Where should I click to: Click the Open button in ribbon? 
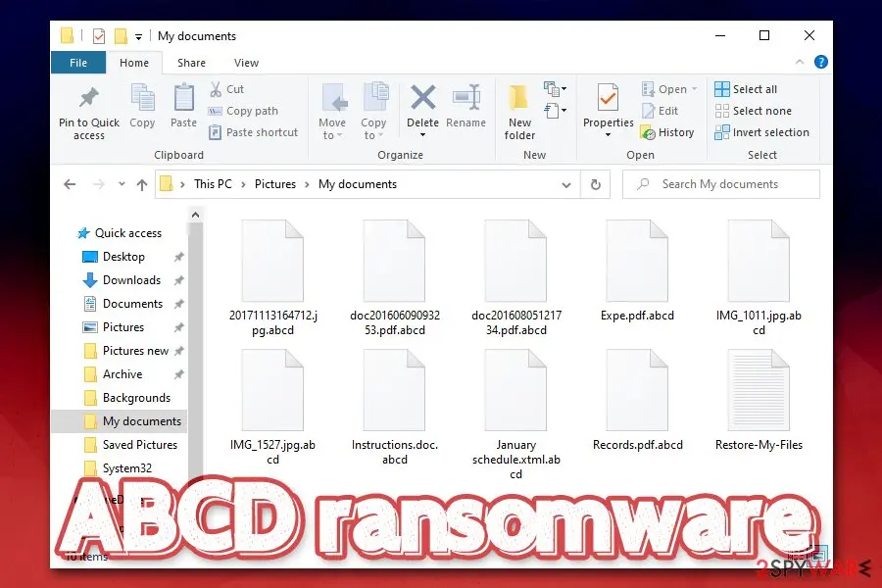[x=669, y=89]
